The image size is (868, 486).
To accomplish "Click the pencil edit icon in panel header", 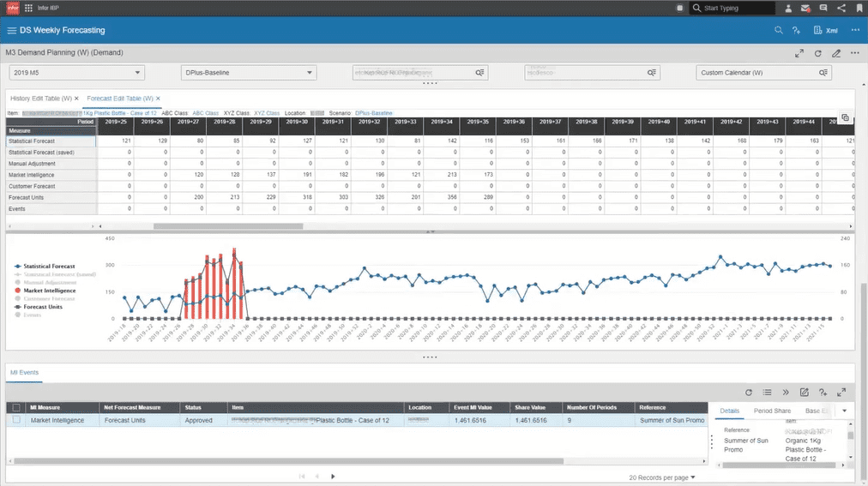I will (x=836, y=53).
